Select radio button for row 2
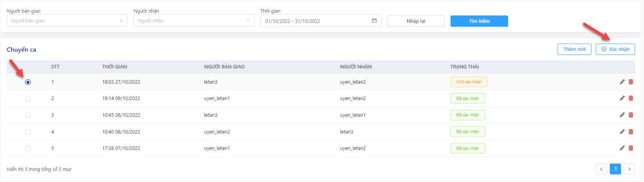This screenshot has width=644, height=182. coord(28,99)
